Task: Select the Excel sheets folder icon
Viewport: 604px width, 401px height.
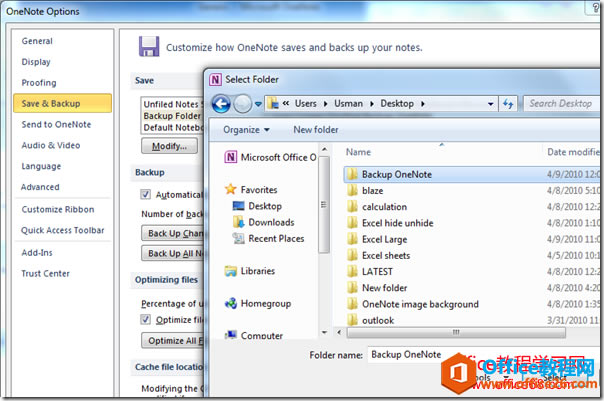Action: pos(352,255)
